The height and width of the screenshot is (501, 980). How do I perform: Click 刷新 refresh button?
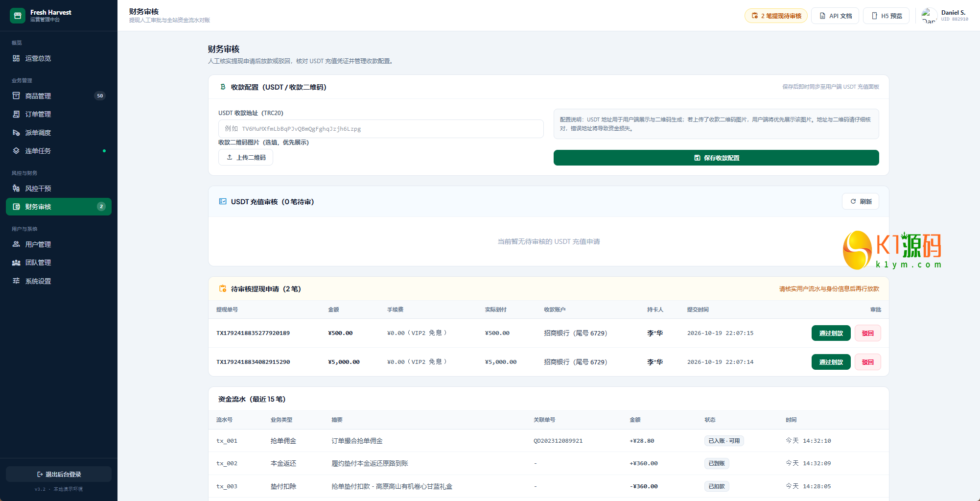(861, 201)
